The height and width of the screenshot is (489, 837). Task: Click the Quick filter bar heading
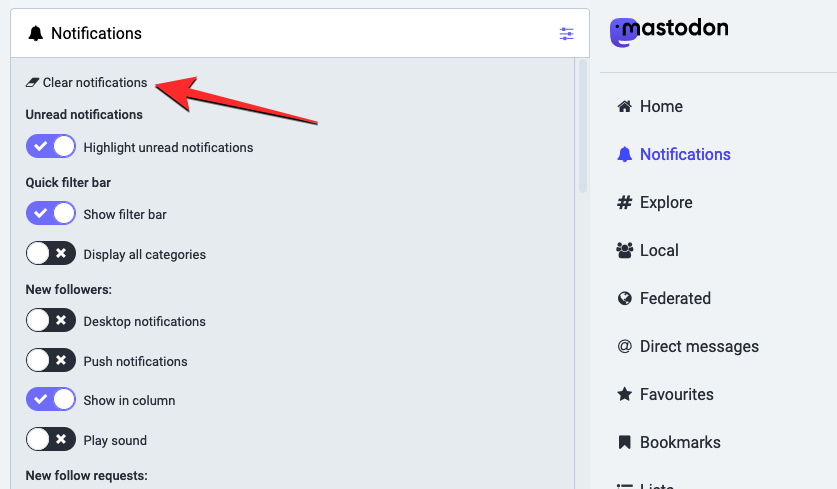coord(68,183)
